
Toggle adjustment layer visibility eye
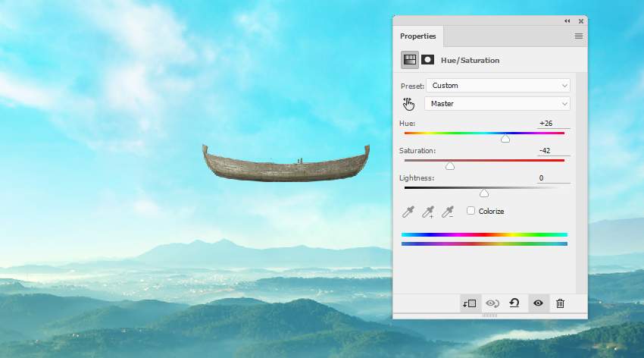coord(538,303)
